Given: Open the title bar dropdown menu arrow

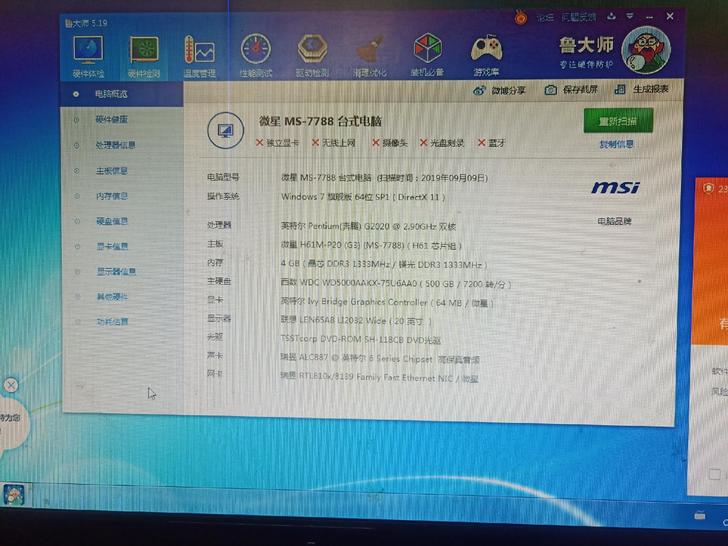Looking at the screenshot, I should (630, 16).
